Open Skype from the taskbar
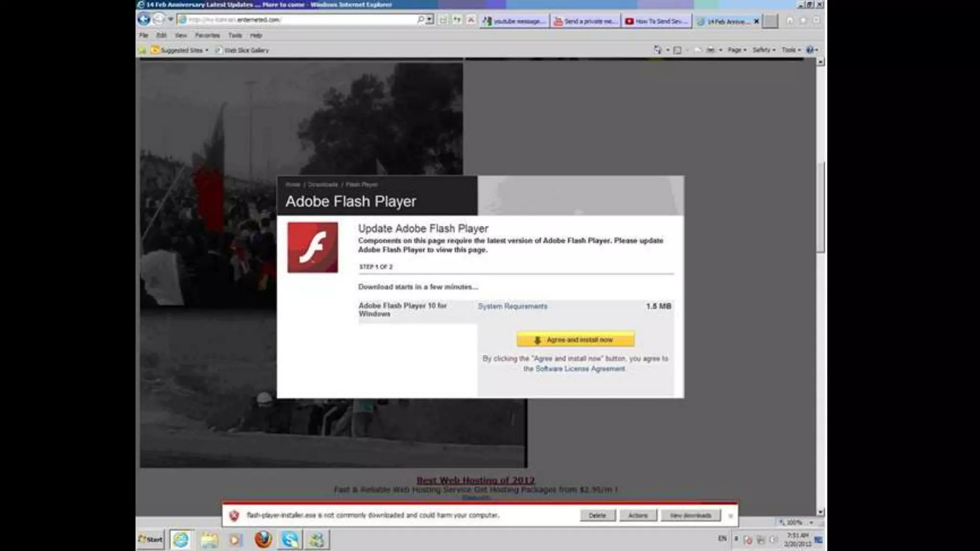 pyautogui.click(x=290, y=540)
